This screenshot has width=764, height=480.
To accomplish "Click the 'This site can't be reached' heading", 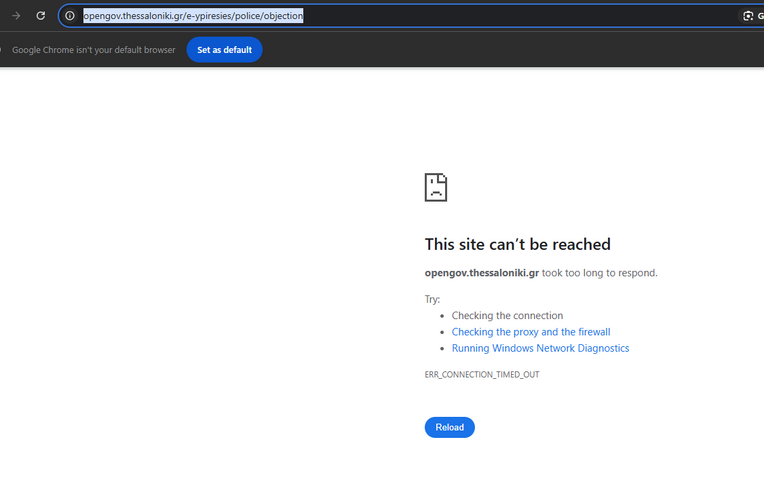I will (x=517, y=244).
